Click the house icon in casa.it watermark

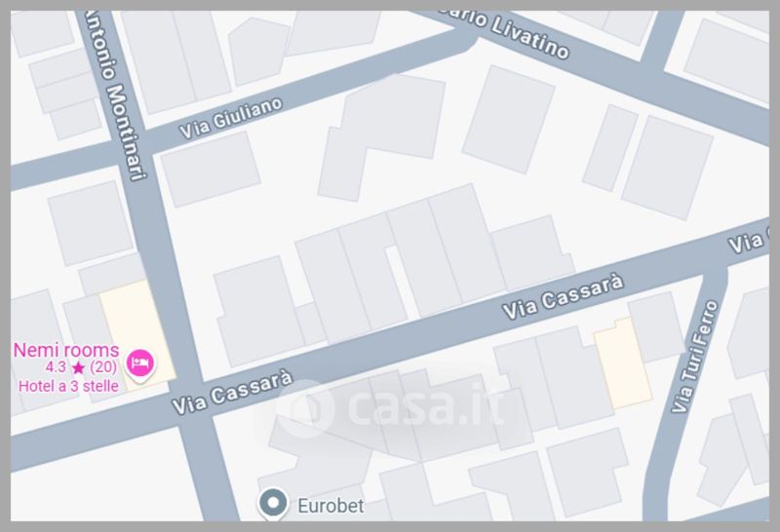coord(305,408)
